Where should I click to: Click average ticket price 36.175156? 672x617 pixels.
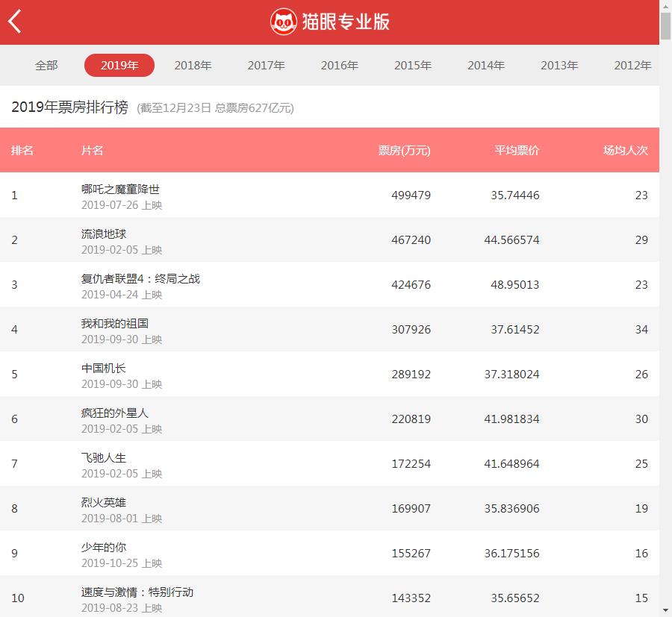(511, 553)
